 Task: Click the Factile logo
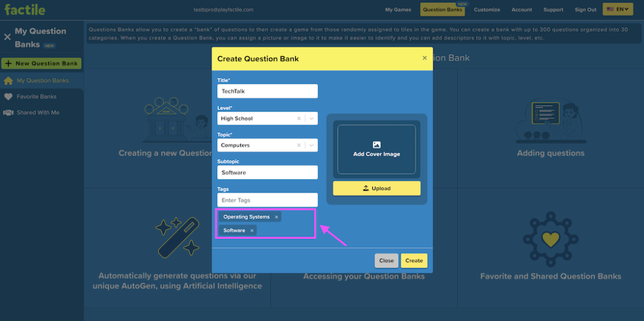(25, 10)
